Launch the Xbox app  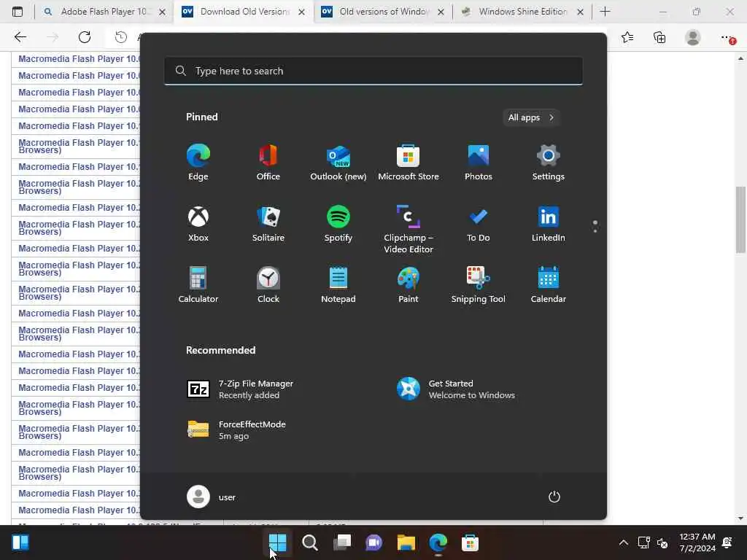pos(198,224)
